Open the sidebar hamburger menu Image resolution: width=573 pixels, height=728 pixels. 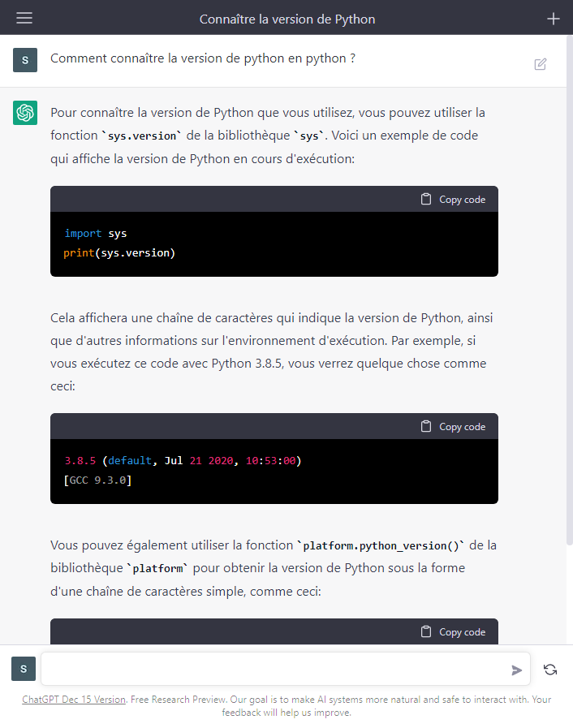pyautogui.click(x=23, y=18)
